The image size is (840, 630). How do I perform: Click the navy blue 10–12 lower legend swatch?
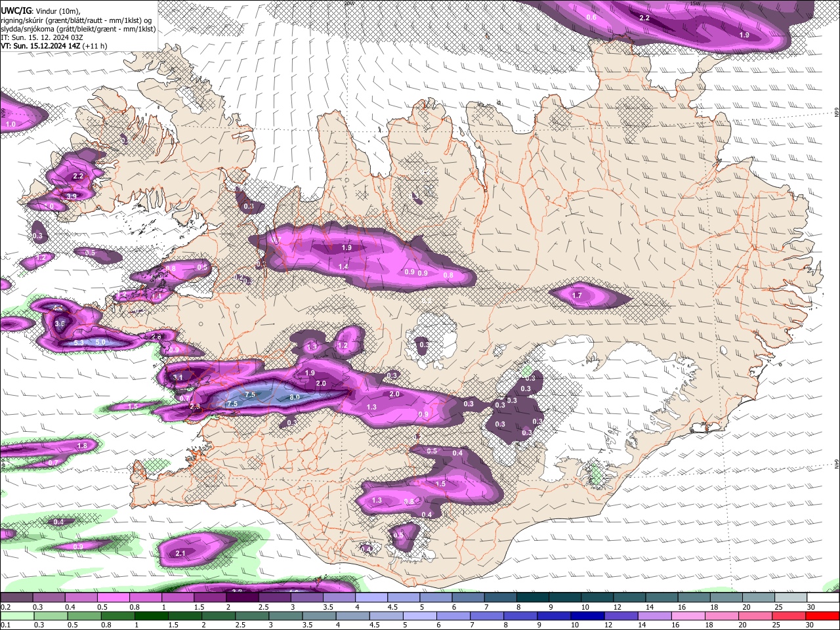point(588,616)
